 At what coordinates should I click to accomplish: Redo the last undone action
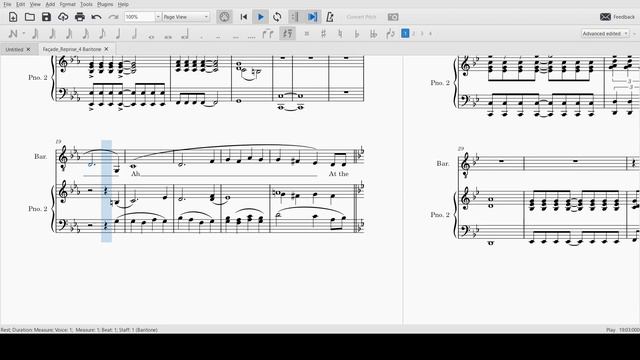113,17
